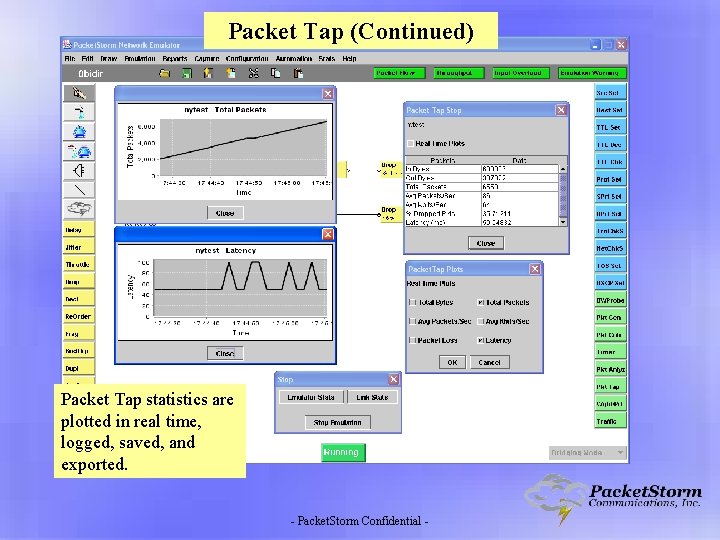
Task: Select the storm cloud tool icon
Action: (79, 208)
